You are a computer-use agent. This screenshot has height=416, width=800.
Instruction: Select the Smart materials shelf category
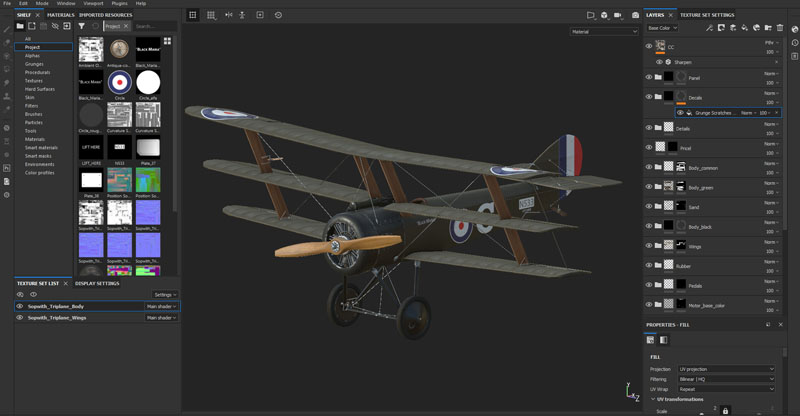pos(40,147)
